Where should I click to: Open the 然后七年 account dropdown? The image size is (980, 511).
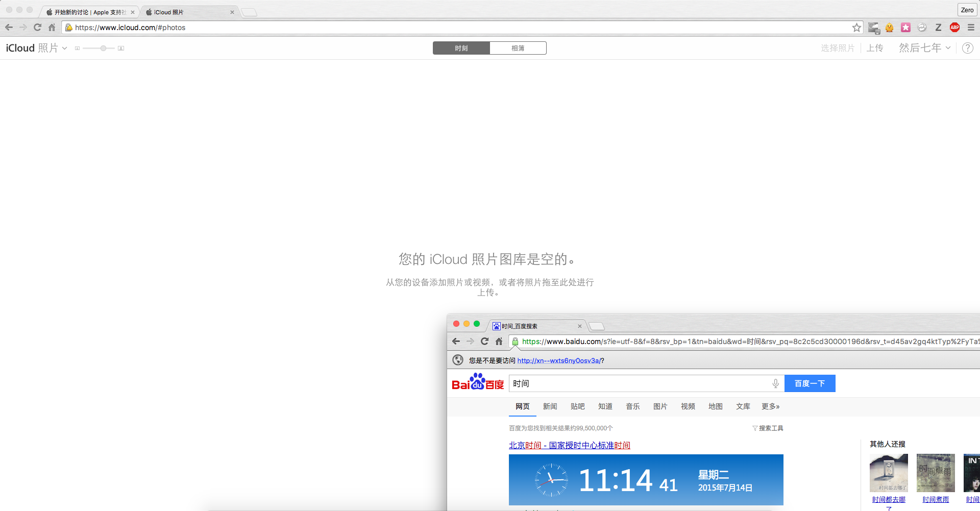[924, 48]
